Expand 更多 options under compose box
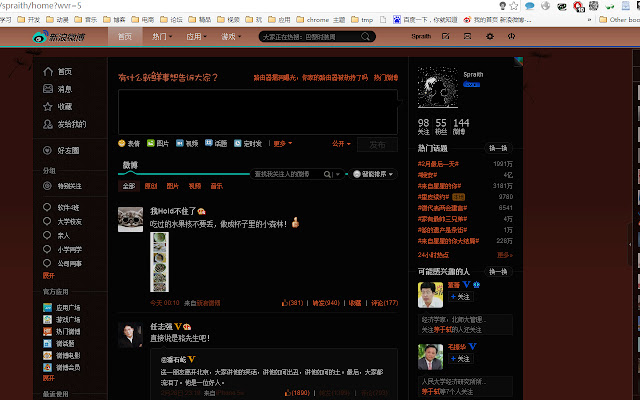This screenshot has width=640, height=400. coord(283,143)
